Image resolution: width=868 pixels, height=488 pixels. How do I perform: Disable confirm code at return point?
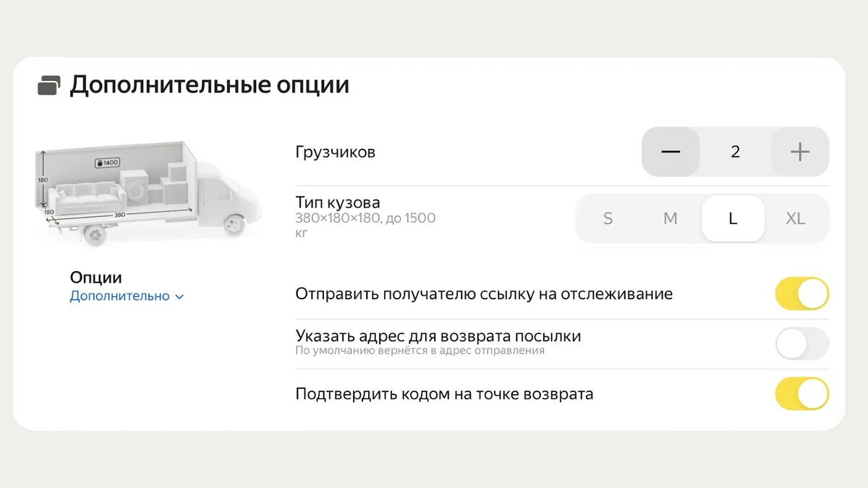[x=801, y=394]
